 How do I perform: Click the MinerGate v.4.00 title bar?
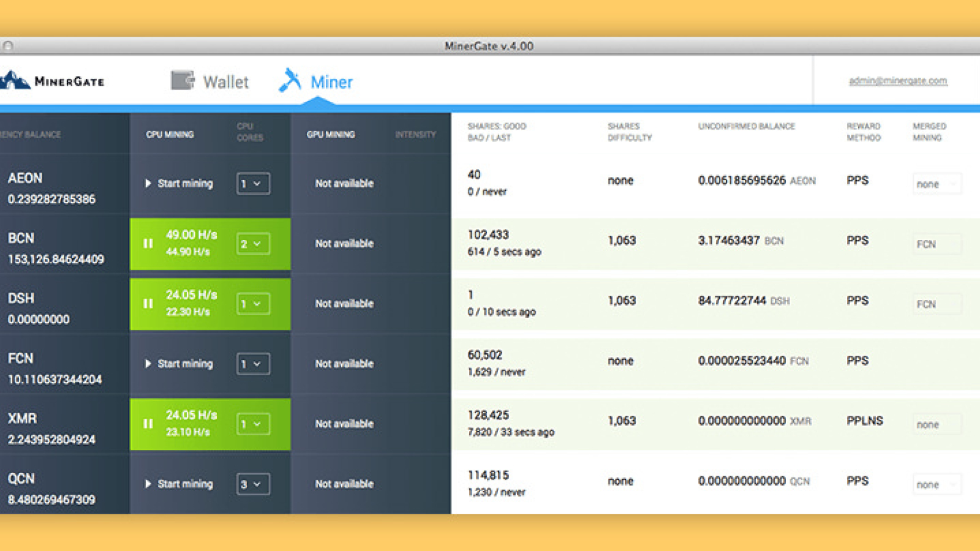click(489, 46)
